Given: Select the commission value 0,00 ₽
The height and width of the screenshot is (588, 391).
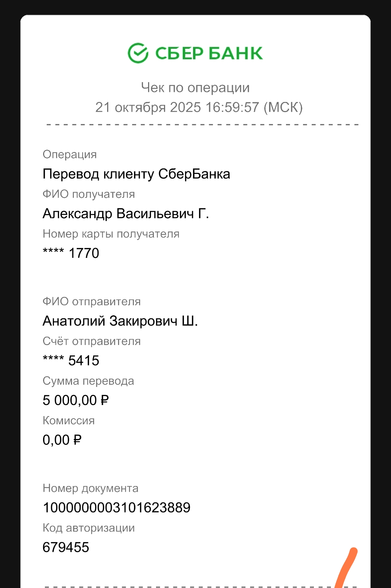Looking at the screenshot, I should tap(62, 440).
